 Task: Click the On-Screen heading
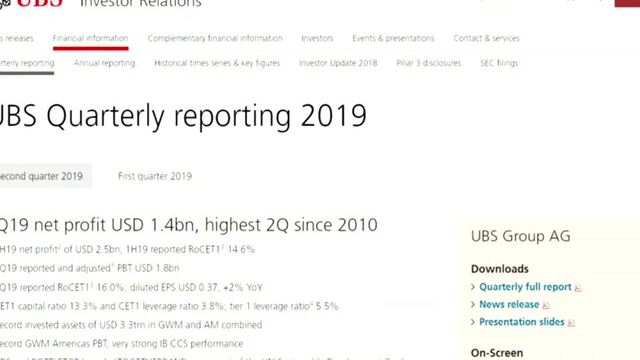(497, 353)
